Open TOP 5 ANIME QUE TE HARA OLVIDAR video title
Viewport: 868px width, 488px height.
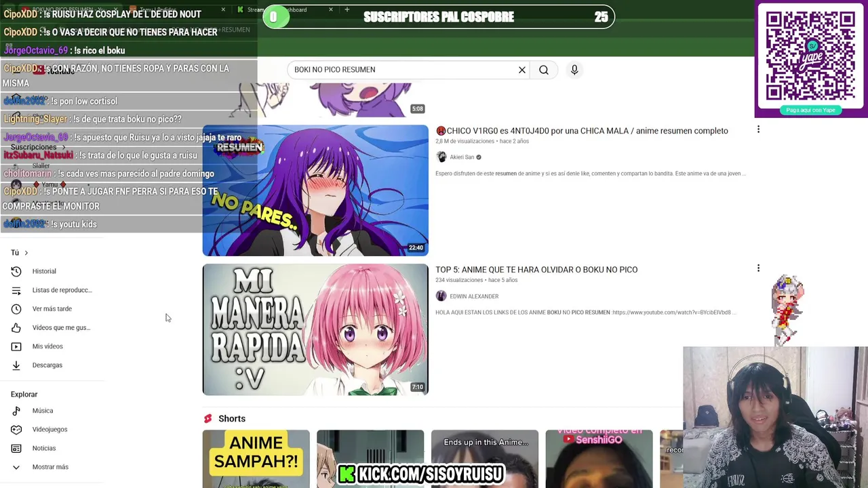(x=536, y=270)
